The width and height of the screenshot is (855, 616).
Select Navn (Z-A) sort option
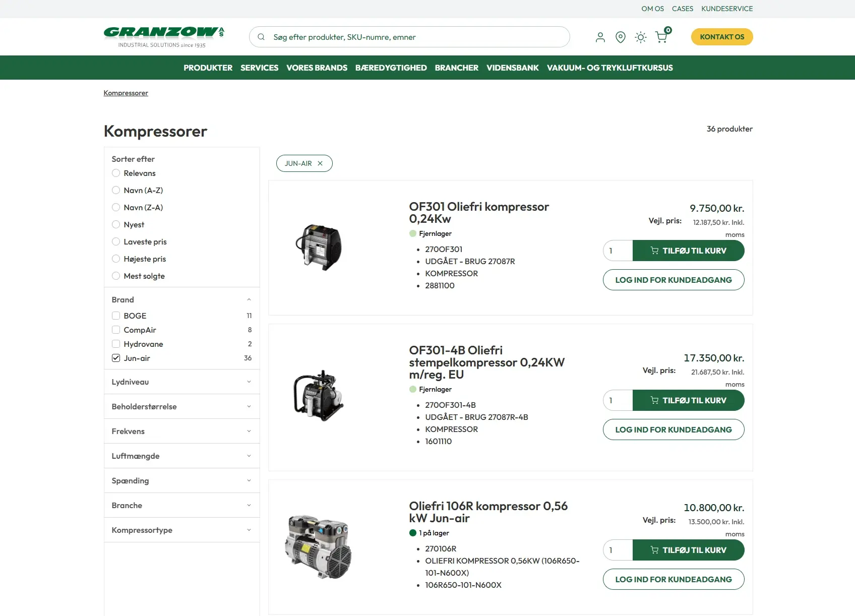pos(116,207)
